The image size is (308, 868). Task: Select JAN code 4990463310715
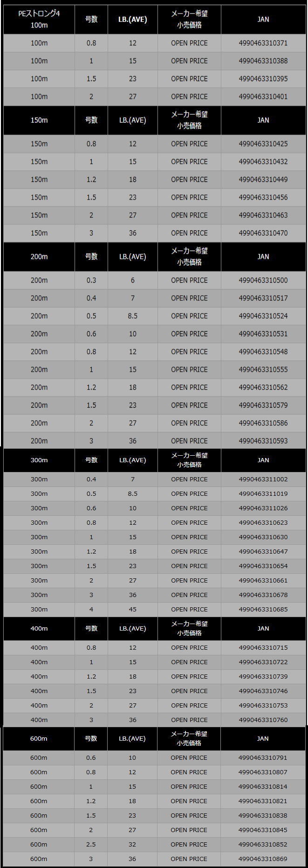coord(263,647)
